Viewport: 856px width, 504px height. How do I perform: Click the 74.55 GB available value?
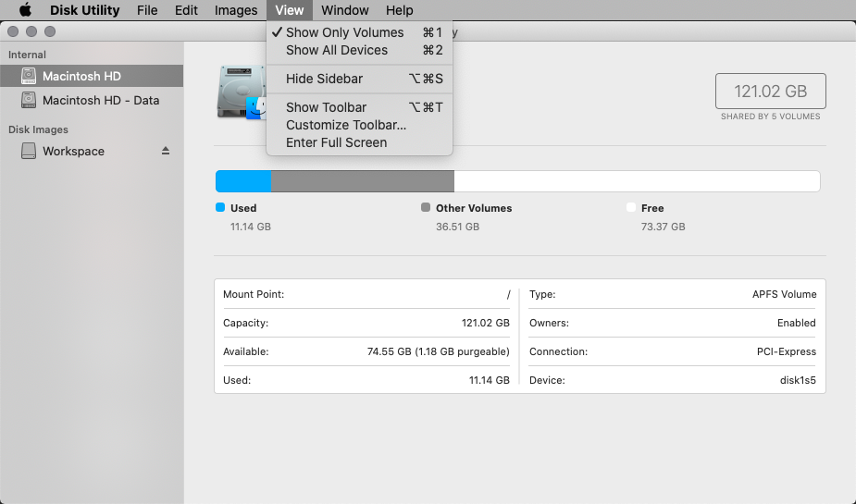439,351
